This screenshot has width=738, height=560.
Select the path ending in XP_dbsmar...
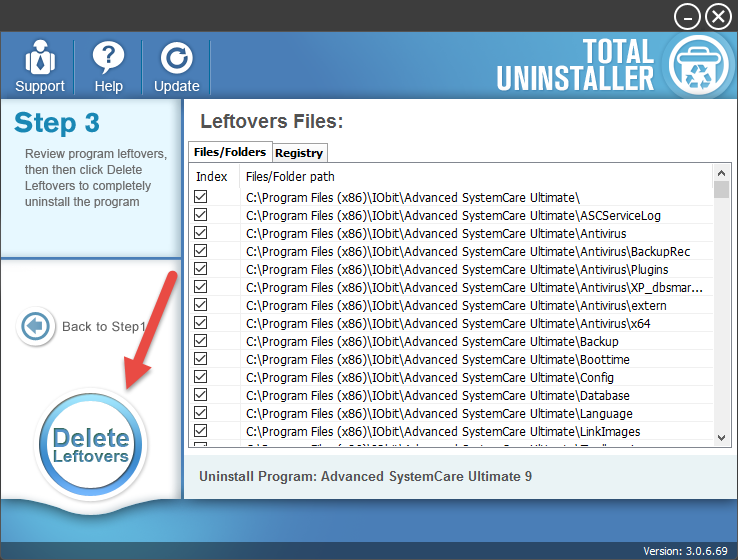pyautogui.click(x=474, y=288)
